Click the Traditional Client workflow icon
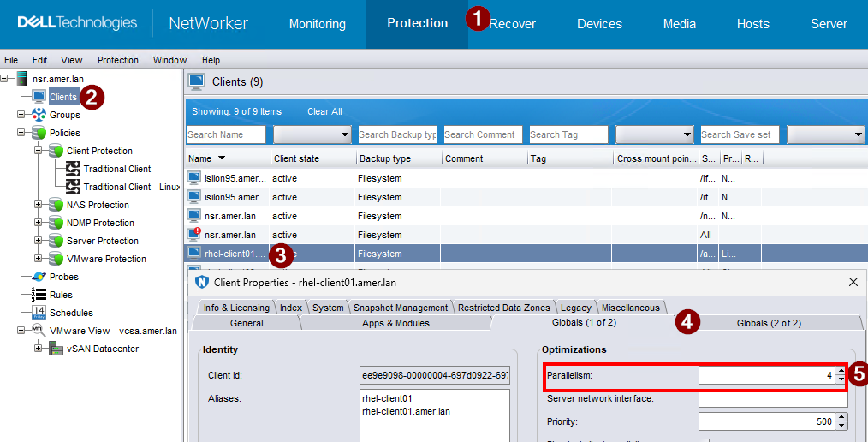The height and width of the screenshot is (442, 868). [x=73, y=169]
